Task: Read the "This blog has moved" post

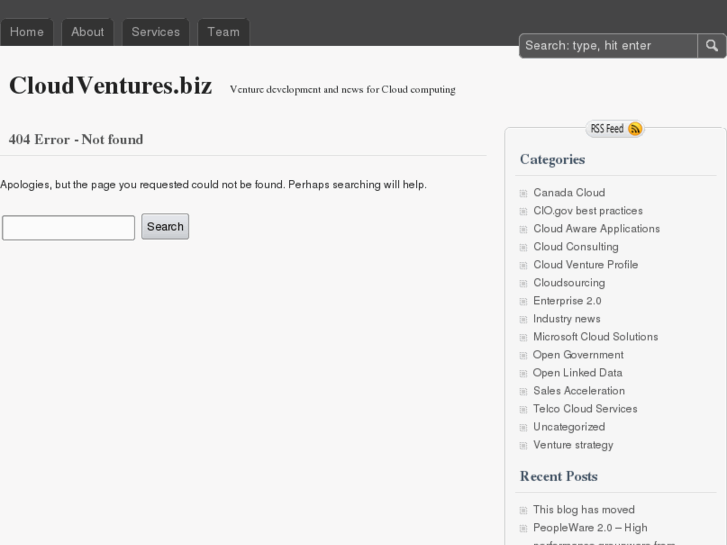Action: 583,510
